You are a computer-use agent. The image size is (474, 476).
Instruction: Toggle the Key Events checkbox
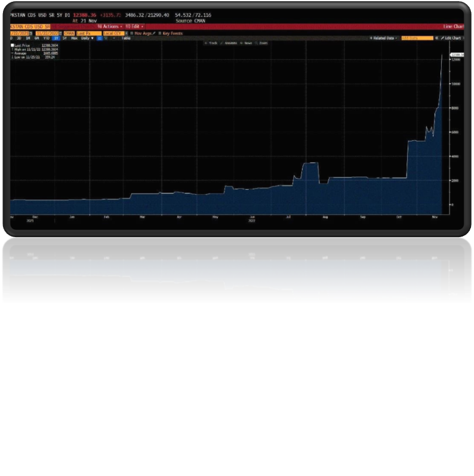coord(160,33)
